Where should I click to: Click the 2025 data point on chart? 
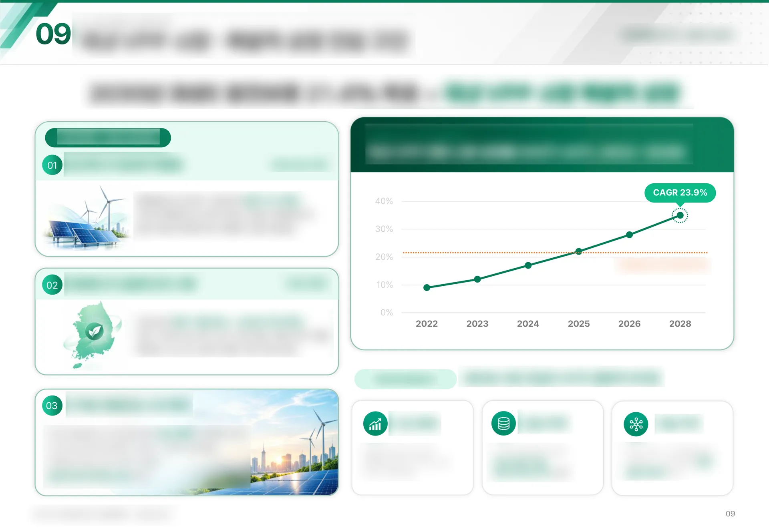(x=579, y=251)
